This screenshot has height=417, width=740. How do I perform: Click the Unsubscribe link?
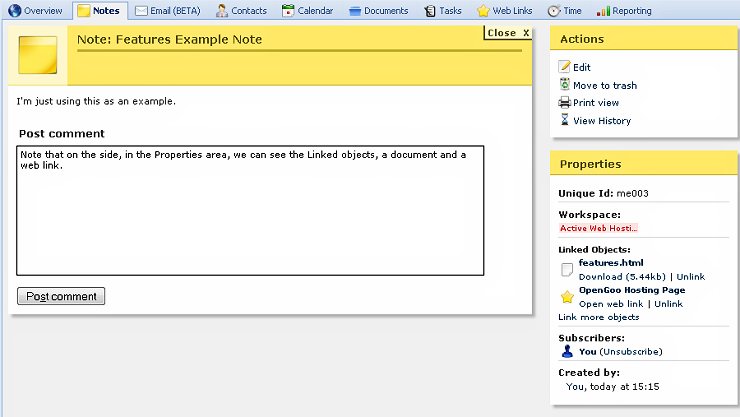pos(631,351)
